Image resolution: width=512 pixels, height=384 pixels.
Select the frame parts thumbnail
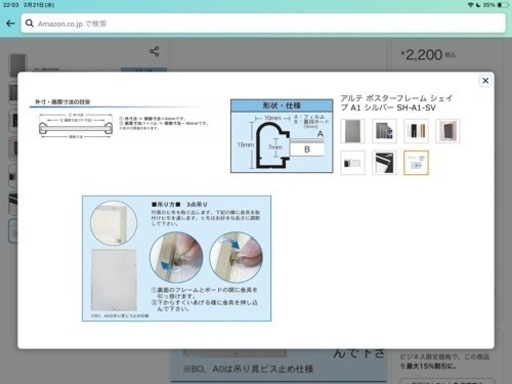(x=353, y=163)
